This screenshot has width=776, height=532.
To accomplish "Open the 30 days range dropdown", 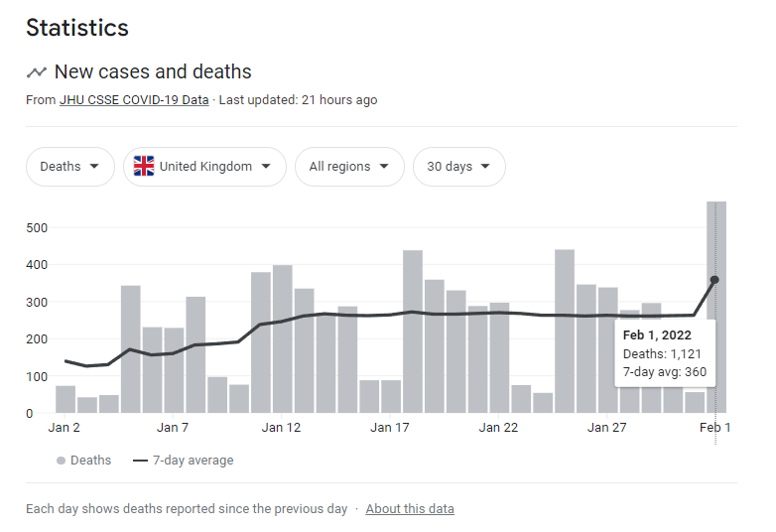I will (458, 167).
